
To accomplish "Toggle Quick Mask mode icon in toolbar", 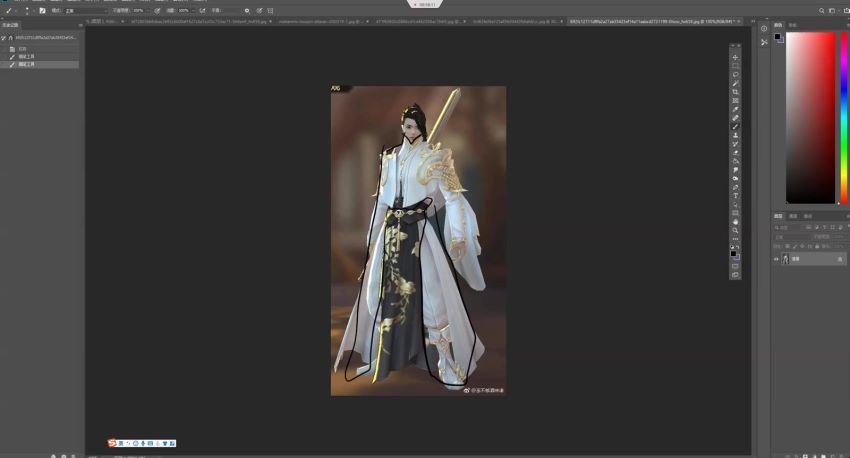I will [x=735, y=266].
